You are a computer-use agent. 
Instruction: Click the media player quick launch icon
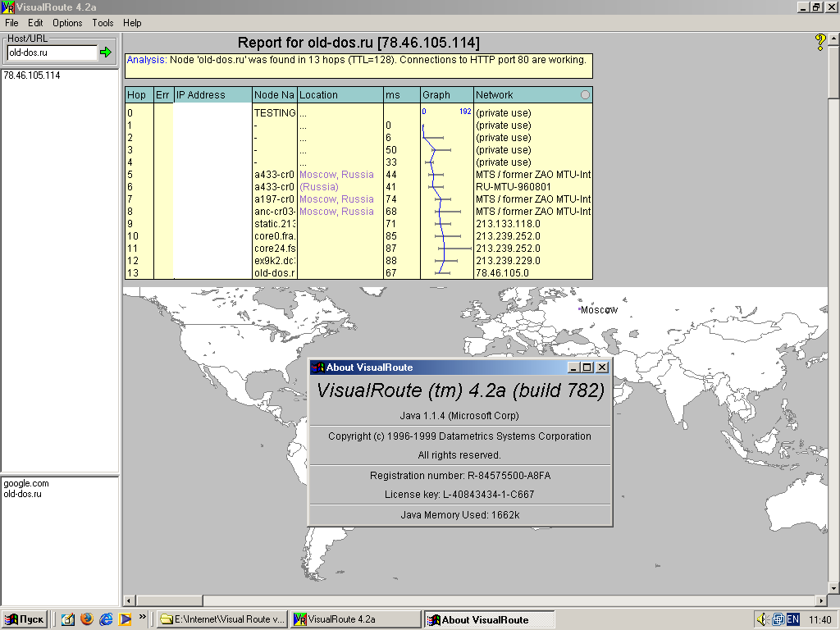(125, 619)
